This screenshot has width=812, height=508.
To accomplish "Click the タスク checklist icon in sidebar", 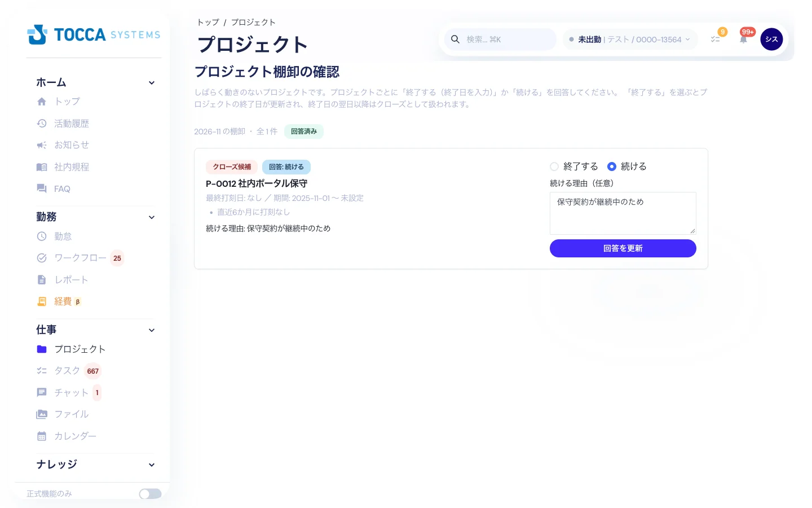I will 42,371.
